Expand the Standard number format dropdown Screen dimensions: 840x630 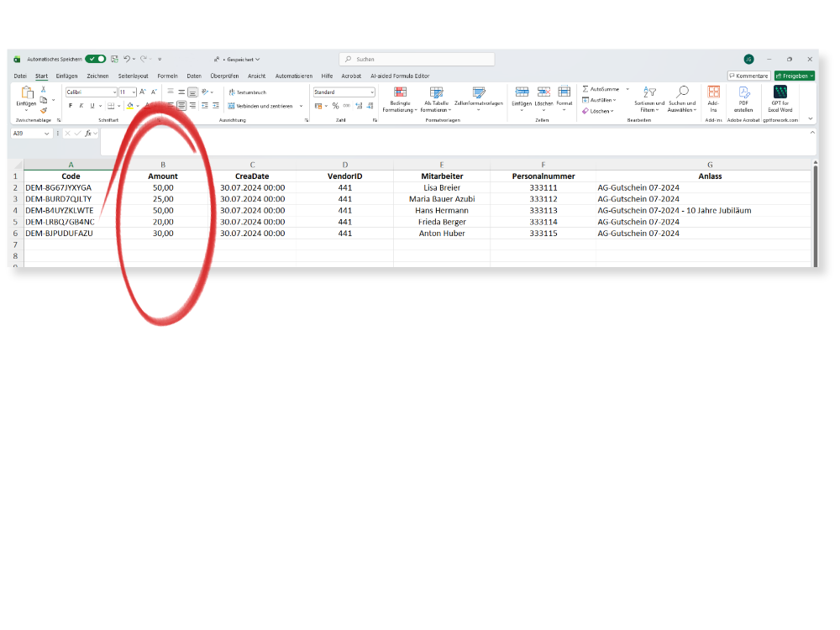[x=371, y=92]
